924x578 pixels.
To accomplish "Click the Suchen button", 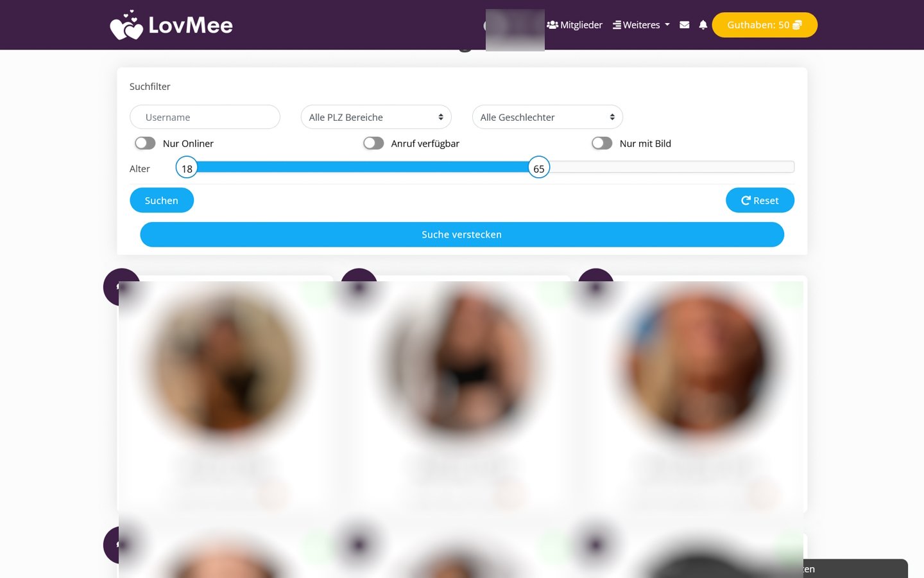I will pos(162,200).
